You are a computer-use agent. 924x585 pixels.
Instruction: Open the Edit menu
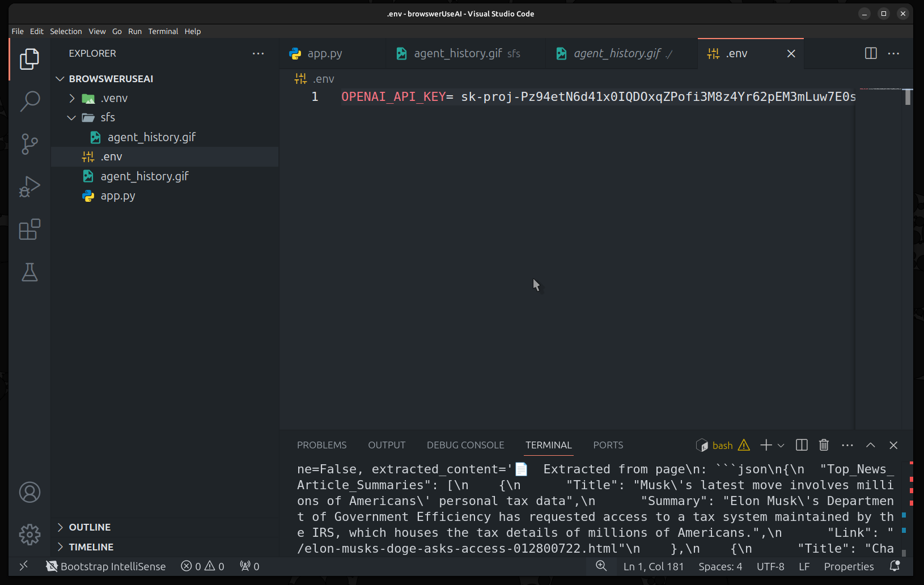37,31
